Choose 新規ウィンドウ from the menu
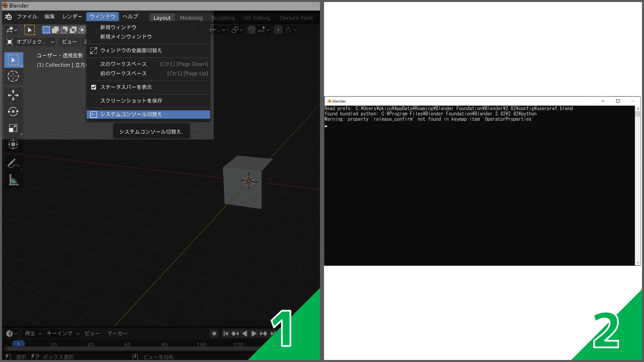Image resolution: width=644 pixels, height=362 pixels. pyautogui.click(x=148, y=27)
